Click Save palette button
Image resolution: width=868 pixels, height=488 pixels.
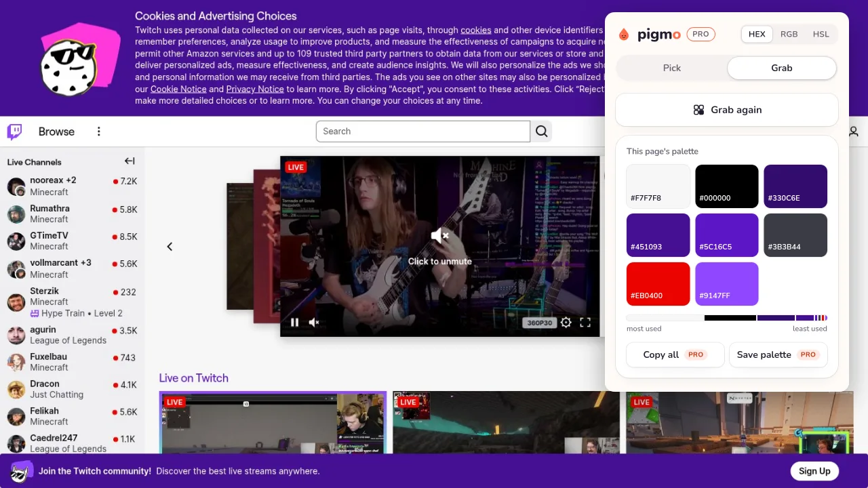[x=778, y=354]
